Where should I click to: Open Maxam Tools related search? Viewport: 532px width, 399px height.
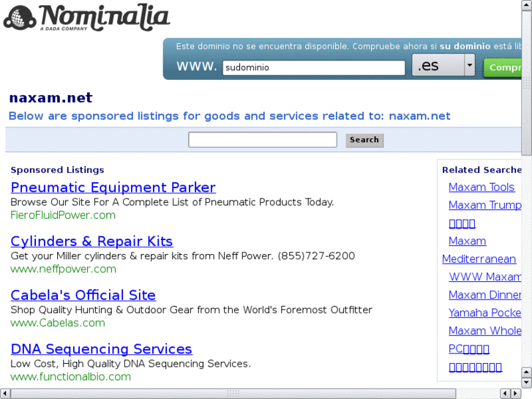pyautogui.click(x=482, y=187)
